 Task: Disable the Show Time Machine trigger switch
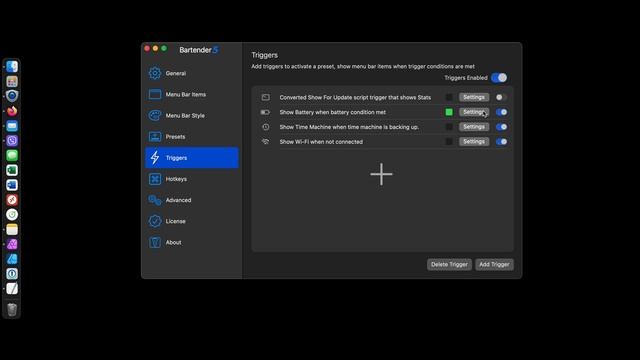pyautogui.click(x=501, y=127)
